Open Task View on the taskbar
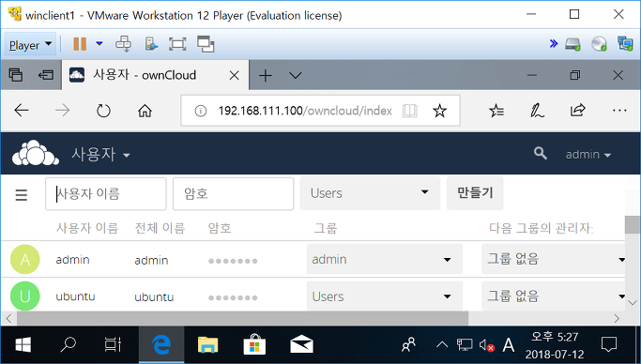The image size is (641, 364). pyautogui.click(x=113, y=345)
